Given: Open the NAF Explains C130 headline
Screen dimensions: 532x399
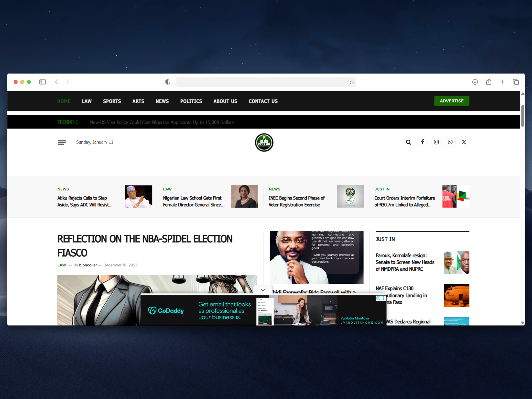Looking at the screenshot, I should click(401, 295).
